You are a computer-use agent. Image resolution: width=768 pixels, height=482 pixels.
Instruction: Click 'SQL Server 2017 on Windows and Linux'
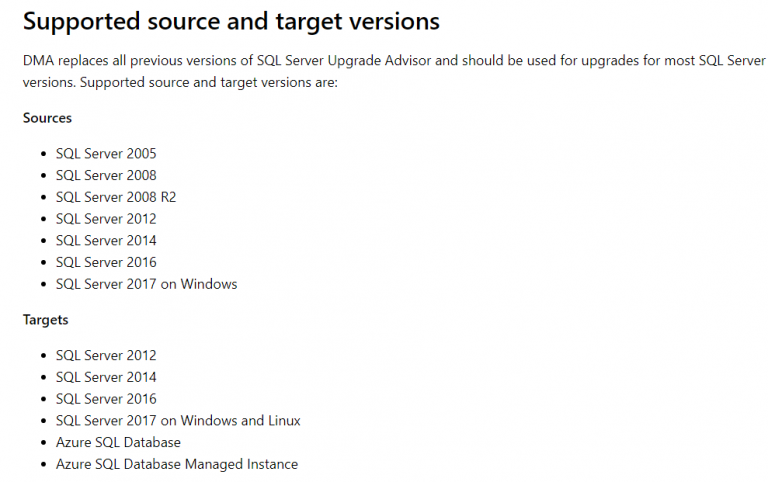178,421
